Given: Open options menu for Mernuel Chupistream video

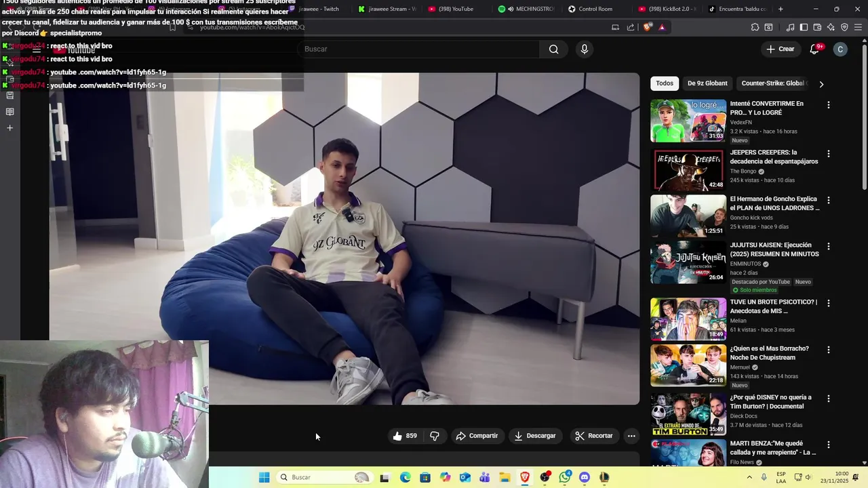Looking at the screenshot, I should pos(828,350).
